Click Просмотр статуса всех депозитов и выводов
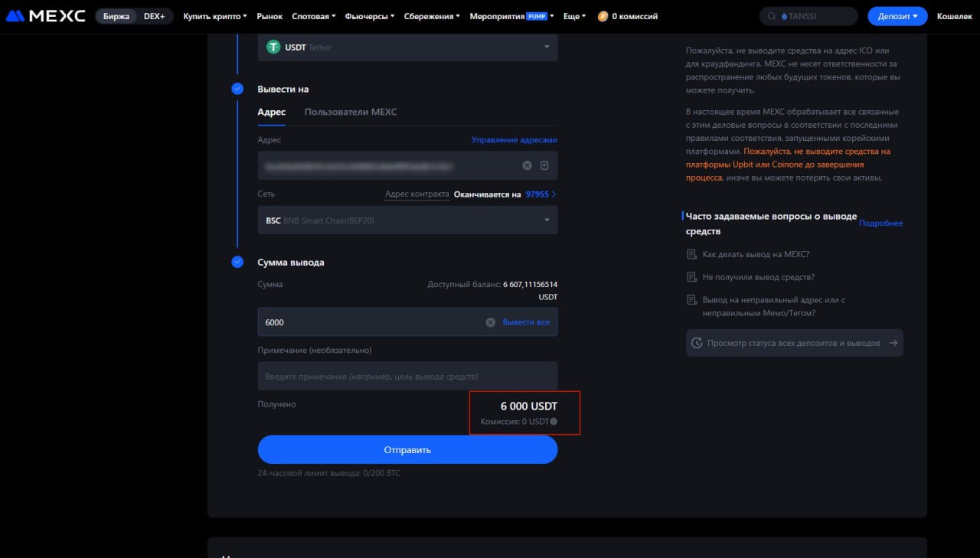The height and width of the screenshot is (558, 980). click(x=795, y=343)
